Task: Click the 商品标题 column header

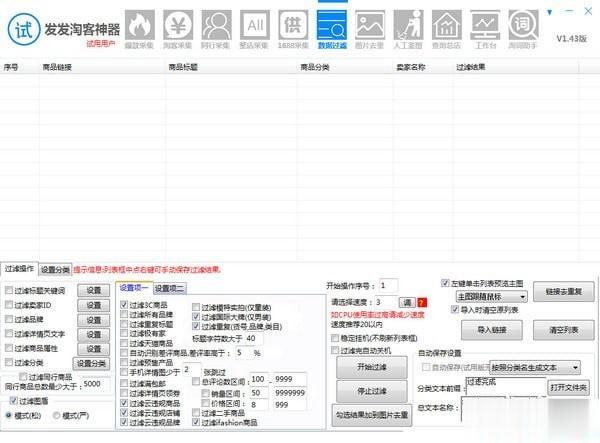Action: click(183, 67)
